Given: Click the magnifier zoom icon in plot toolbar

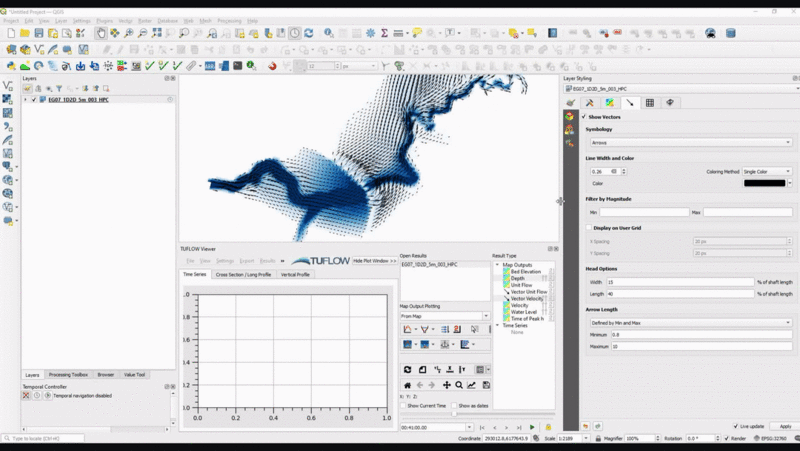Looking at the screenshot, I should point(459,385).
